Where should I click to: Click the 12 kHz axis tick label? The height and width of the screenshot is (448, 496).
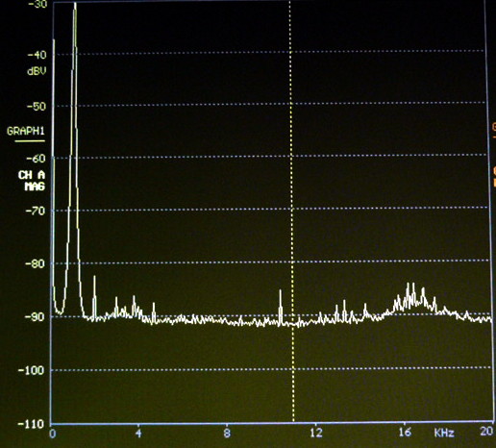tap(316, 433)
